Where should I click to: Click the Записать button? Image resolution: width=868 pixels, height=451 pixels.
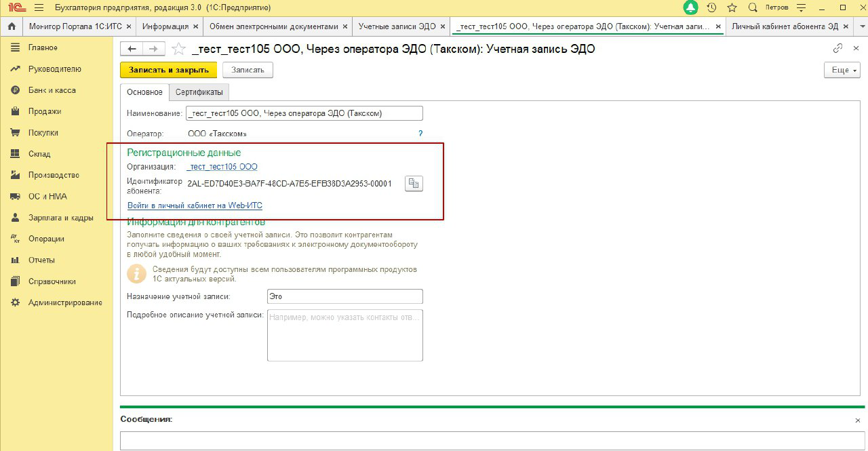click(248, 70)
